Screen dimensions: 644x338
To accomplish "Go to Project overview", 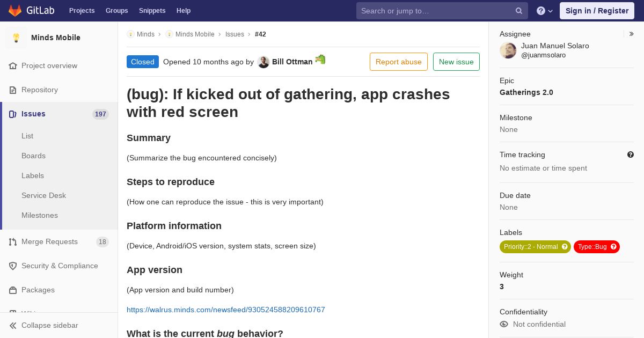I will [x=49, y=65].
